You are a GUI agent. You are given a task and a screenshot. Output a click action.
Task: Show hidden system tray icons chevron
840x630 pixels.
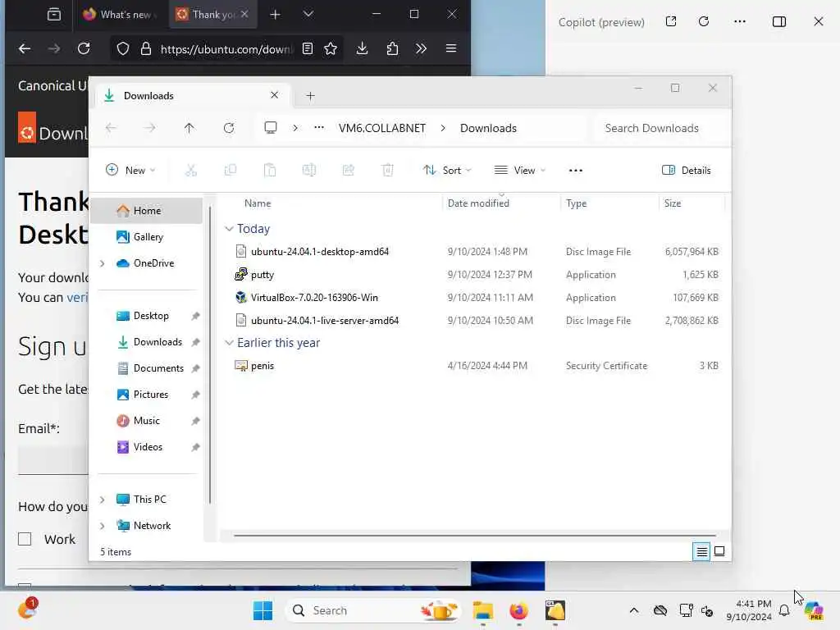[634, 610]
